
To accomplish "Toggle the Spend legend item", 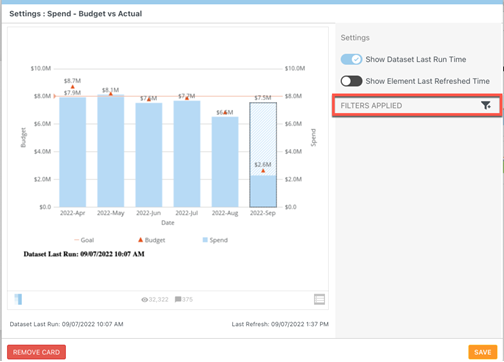I will coord(215,240).
